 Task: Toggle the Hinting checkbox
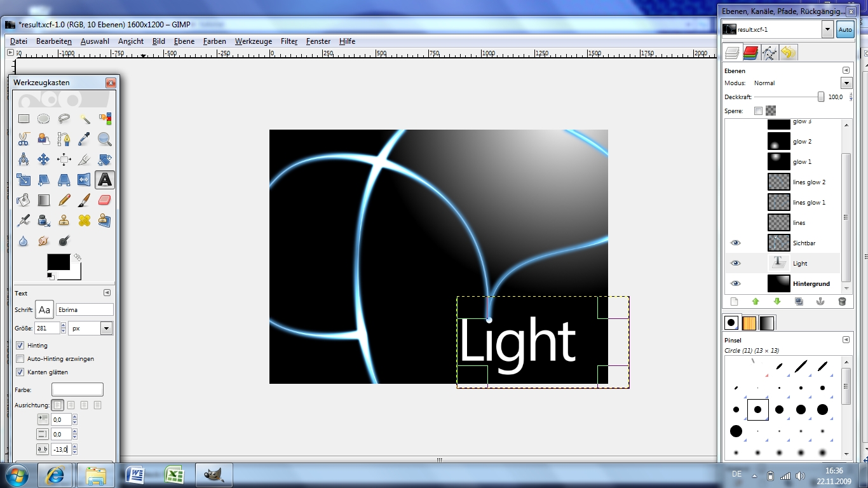point(20,345)
